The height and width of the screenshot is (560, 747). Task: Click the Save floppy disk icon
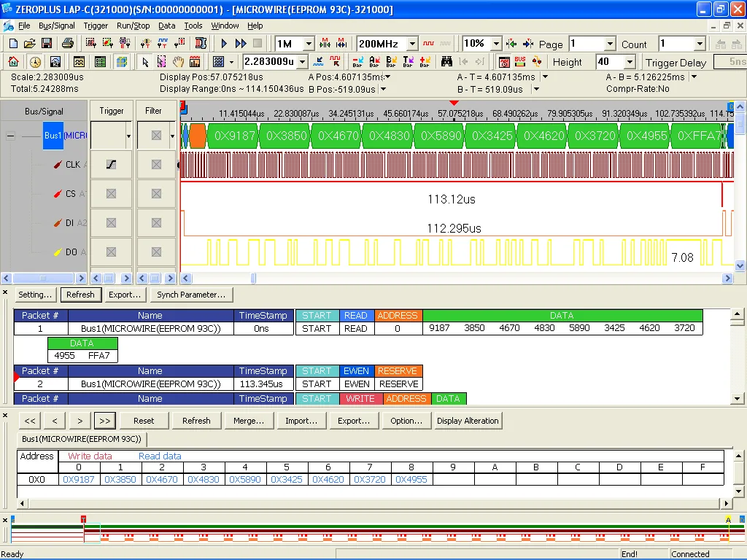click(47, 44)
